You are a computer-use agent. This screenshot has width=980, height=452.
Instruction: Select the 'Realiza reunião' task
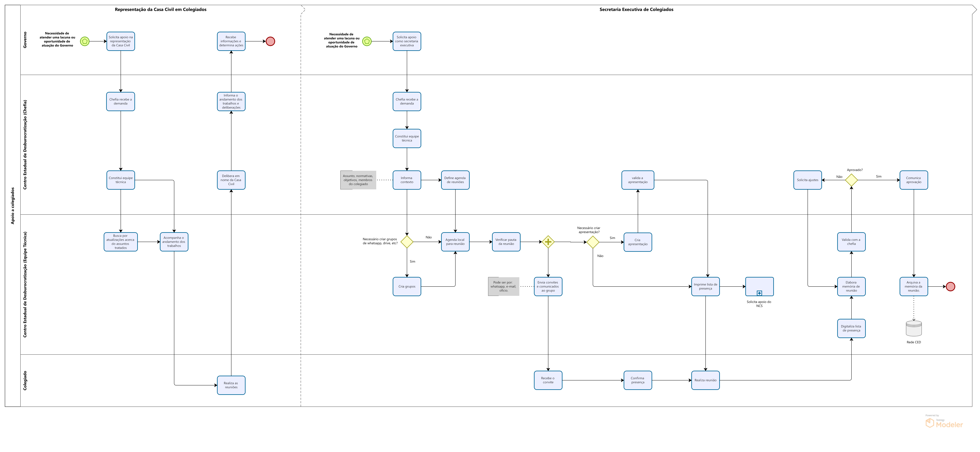706,380
